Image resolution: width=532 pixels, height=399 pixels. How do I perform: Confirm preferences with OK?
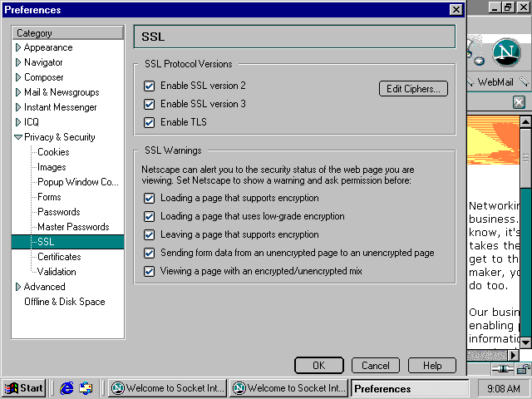point(319,366)
